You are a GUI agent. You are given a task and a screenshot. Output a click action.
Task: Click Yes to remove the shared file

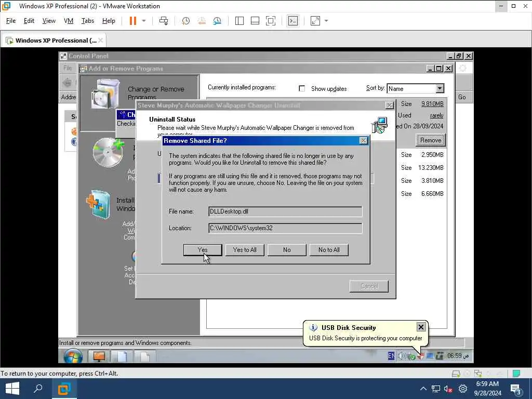(x=203, y=250)
